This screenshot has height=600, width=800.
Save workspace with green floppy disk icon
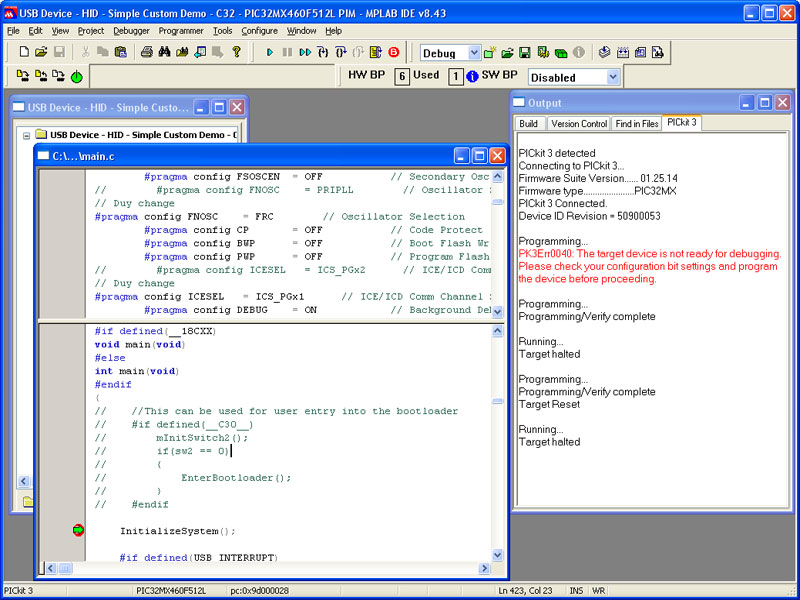525,53
